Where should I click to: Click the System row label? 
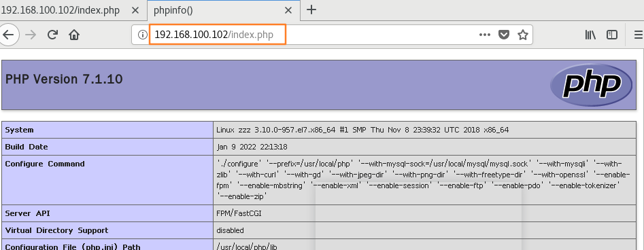19,130
